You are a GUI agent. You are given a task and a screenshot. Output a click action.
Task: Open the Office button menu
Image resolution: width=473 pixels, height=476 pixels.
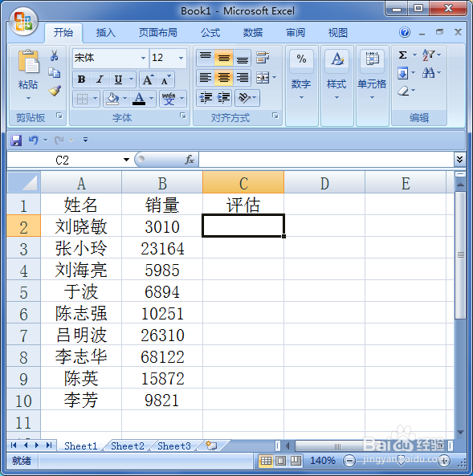(x=23, y=21)
